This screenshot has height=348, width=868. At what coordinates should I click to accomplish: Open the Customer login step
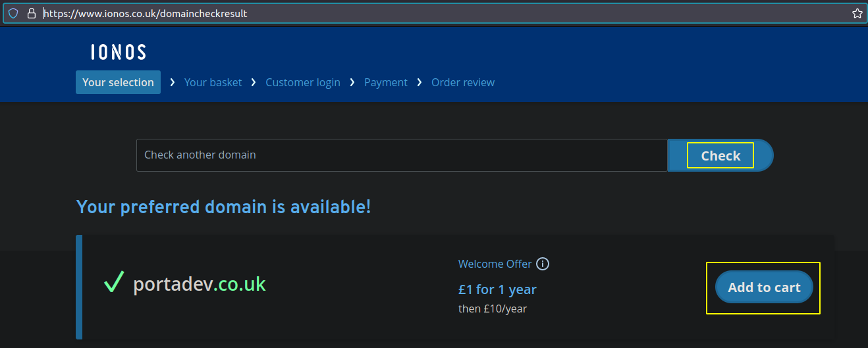pyautogui.click(x=303, y=82)
